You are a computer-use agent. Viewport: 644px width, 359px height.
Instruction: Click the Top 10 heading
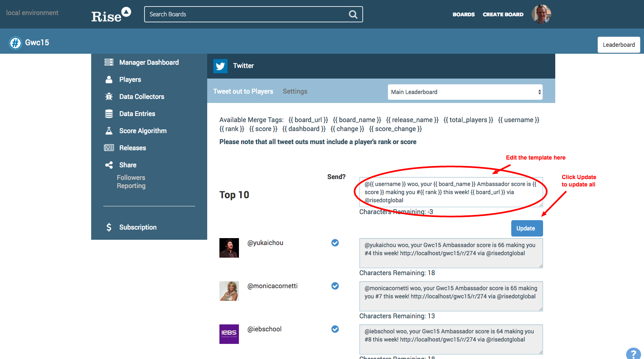tap(234, 195)
